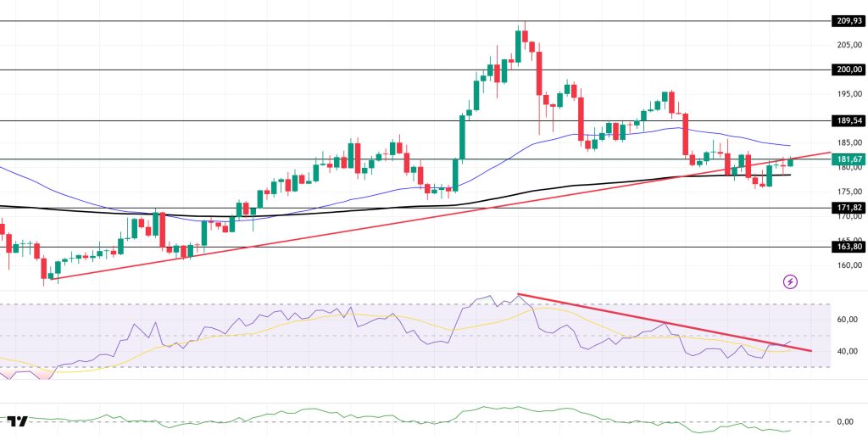The width and height of the screenshot is (868, 440).
Task: Select the 185,00 price axis tick
Action: click(848, 143)
